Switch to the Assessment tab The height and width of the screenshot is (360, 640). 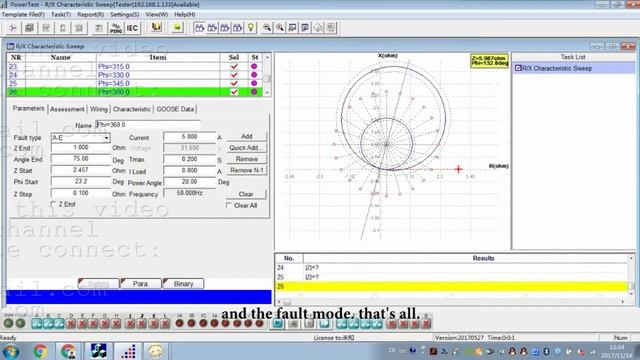[67, 109]
